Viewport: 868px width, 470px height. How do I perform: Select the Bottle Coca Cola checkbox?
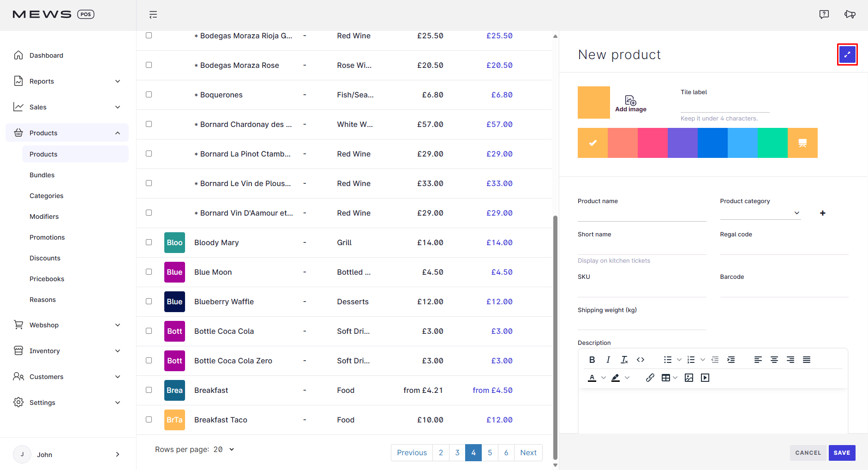click(x=149, y=331)
